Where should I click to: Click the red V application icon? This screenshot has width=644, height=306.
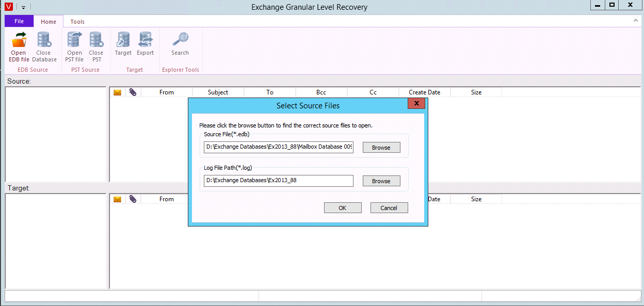point(8,7)
